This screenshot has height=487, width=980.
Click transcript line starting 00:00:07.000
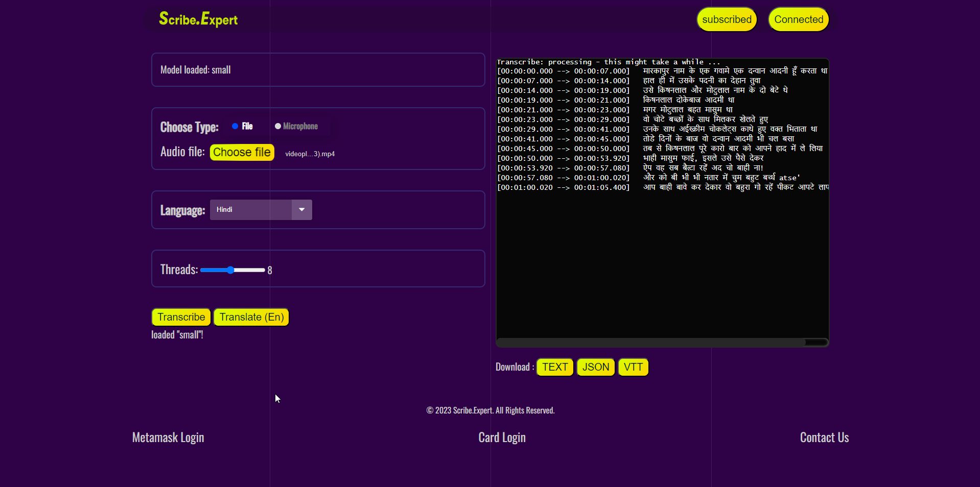[629, 81]
